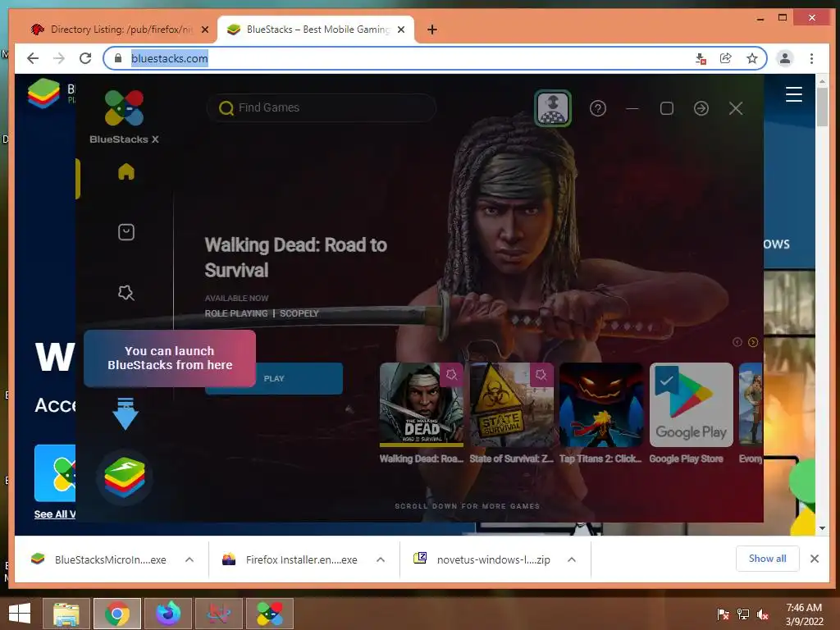Show the next featured game arrow
The width and height of the screenshot is (840, 630).
753,342
